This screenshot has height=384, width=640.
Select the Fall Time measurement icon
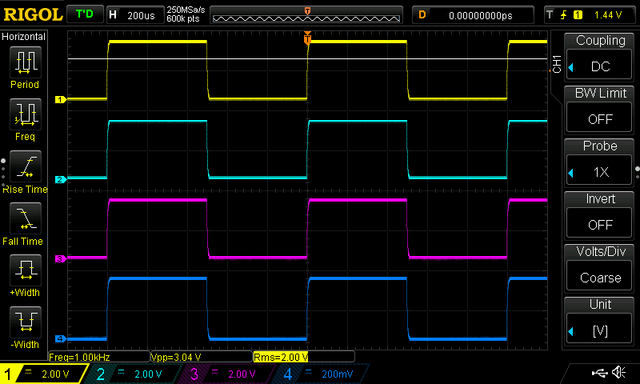tap(25, 218)
